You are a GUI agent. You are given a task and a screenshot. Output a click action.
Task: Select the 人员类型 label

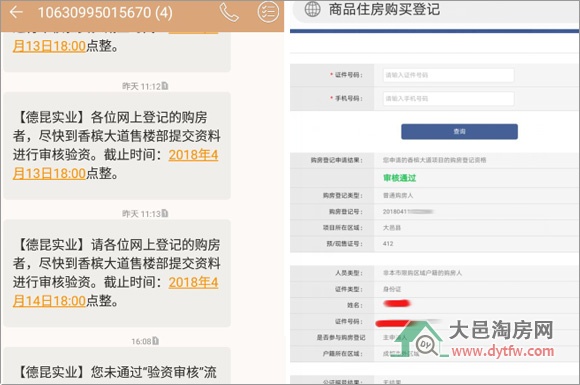(x=349, y=273)
